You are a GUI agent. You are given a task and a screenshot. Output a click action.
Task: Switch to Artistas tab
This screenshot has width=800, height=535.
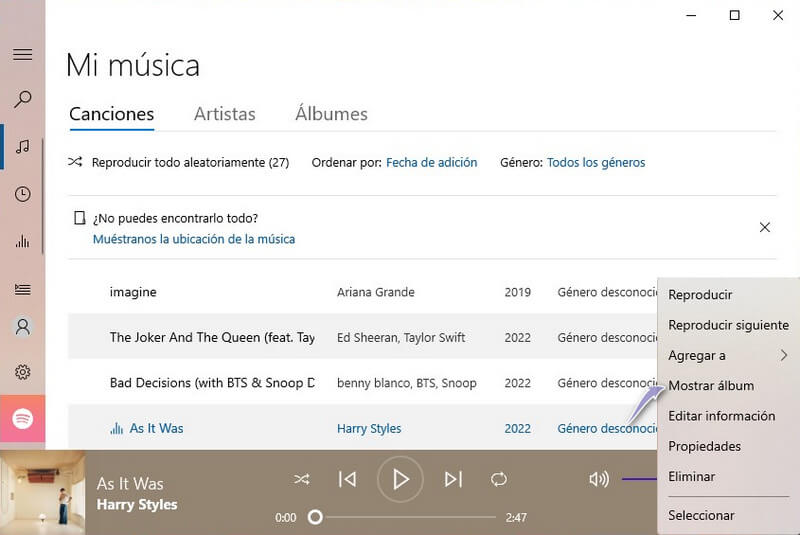(224, 114)
